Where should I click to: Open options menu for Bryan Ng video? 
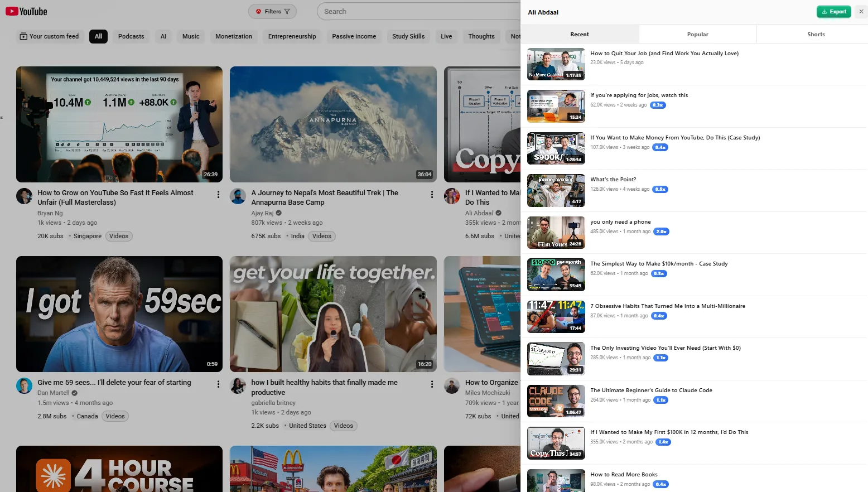coord(218,195)
